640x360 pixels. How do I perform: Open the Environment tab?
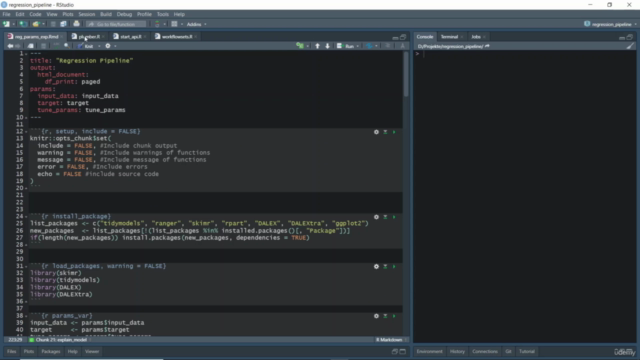[x=429, y=351]
